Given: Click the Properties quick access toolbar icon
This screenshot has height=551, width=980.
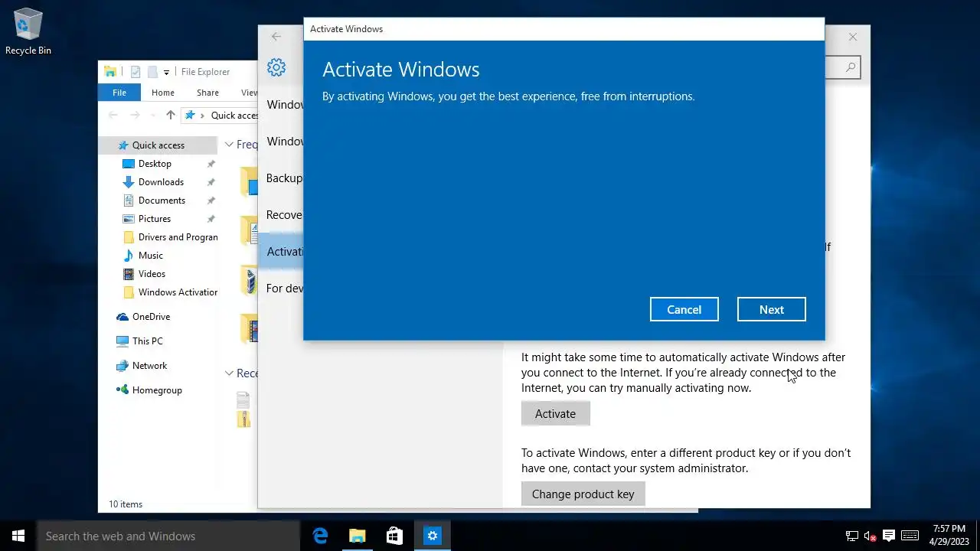Looking at the screenshot, I should pos(136,71).
